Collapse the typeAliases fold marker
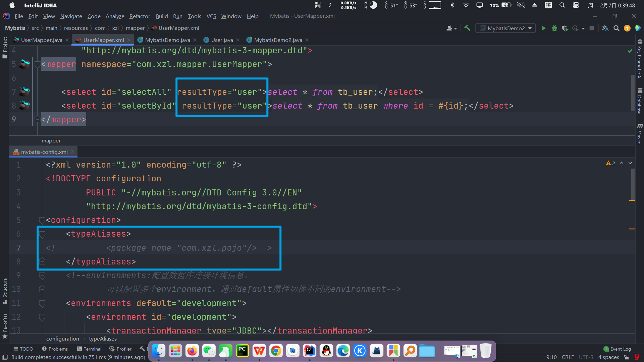Image resolution: width=644 pixels, height=362 pixels. [42, 234]
